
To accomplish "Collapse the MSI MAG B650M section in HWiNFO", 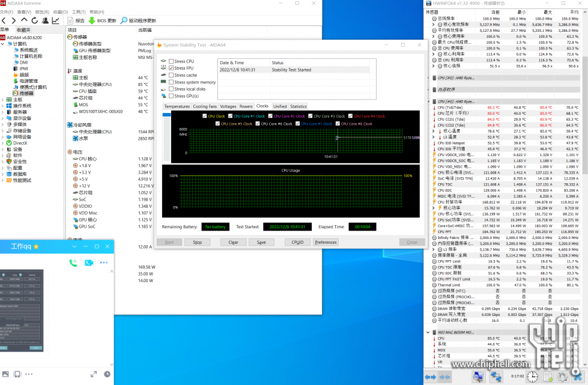I will click(x=428, y=332).
